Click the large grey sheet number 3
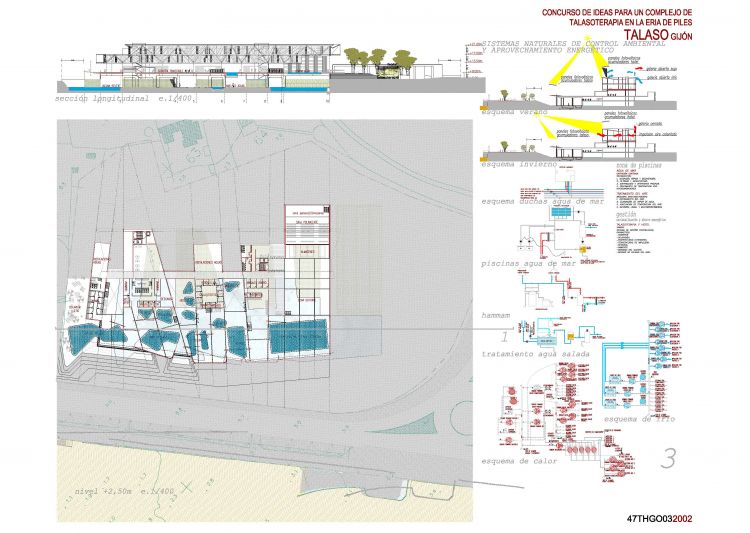 (x=669, y=457)
